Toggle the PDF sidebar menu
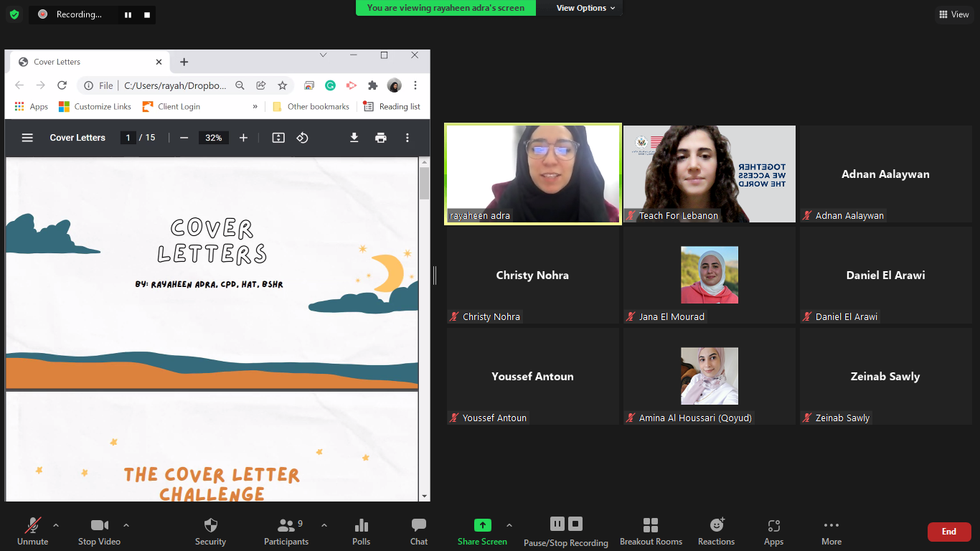 [x=27, y=138]
